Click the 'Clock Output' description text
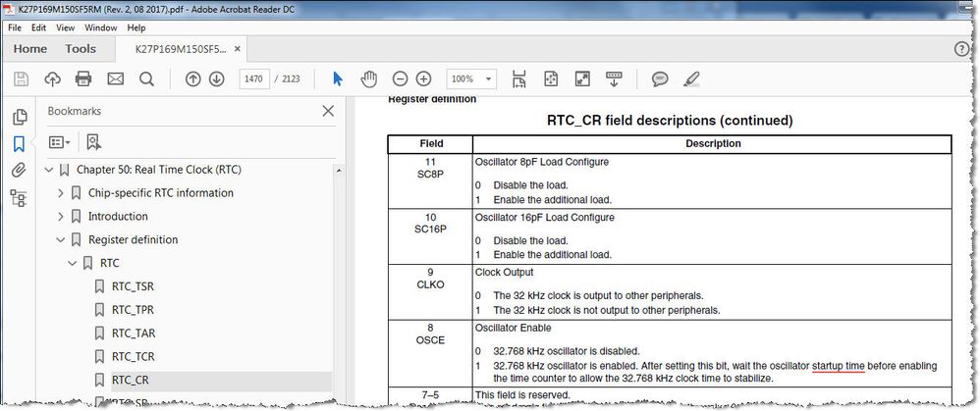 click(505, 273)
